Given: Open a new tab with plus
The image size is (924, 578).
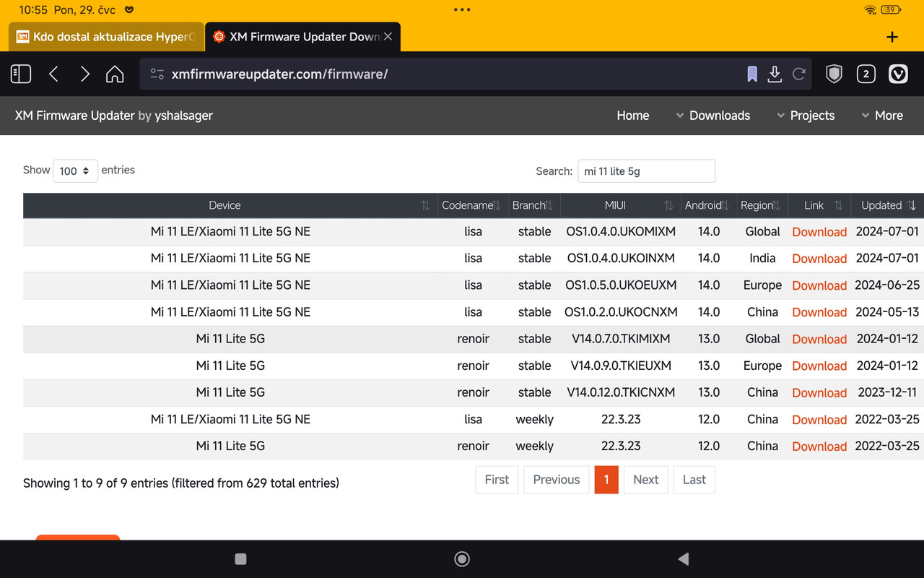Looking at the screenshot, I should (892, 37).
